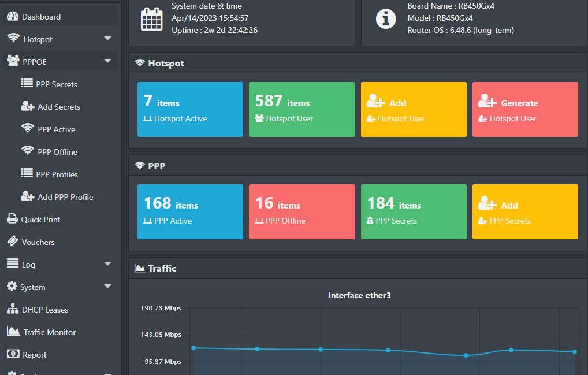This screenshot has width=588, height=375.
Task: Click the Report money icon
Action: (x=13, y=354)
